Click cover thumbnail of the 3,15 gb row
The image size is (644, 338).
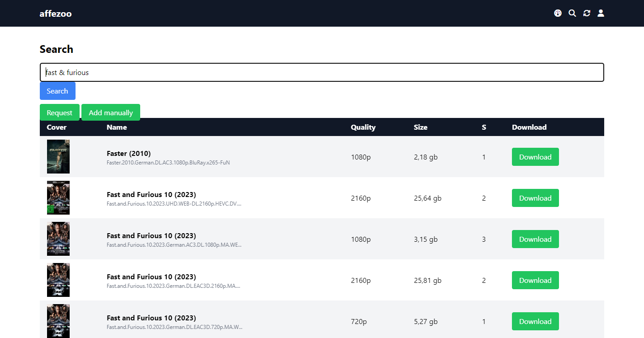[58, 239]
